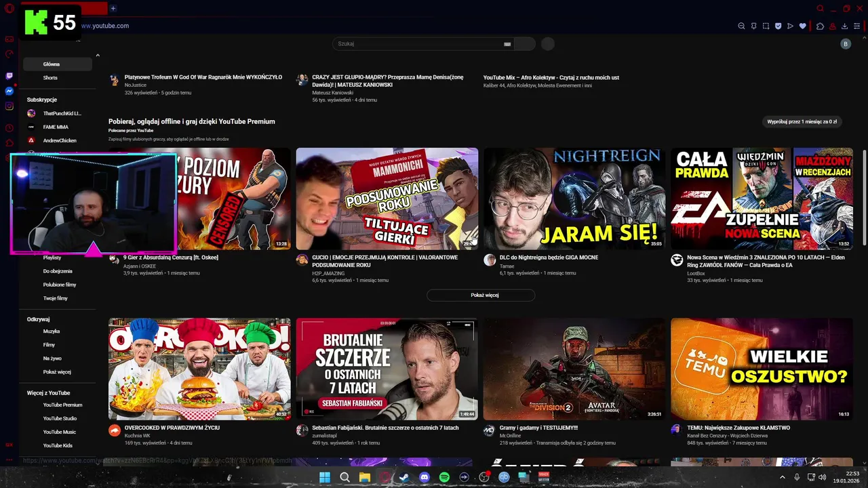Open the Windows Start button

tap(325, 477)
